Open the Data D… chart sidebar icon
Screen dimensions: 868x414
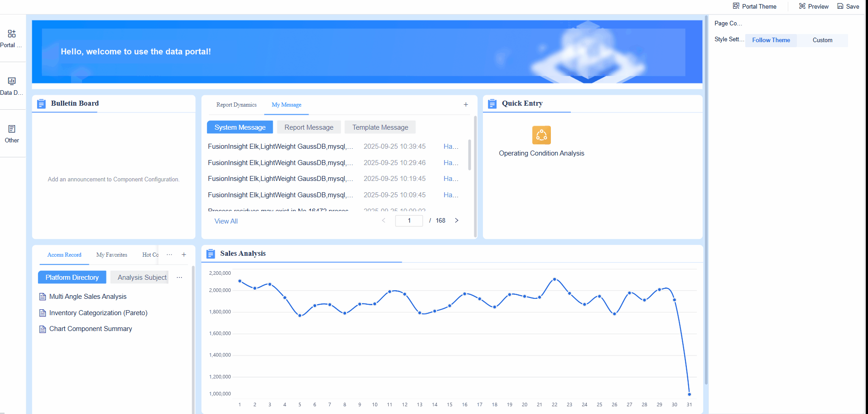pos(12,81)
